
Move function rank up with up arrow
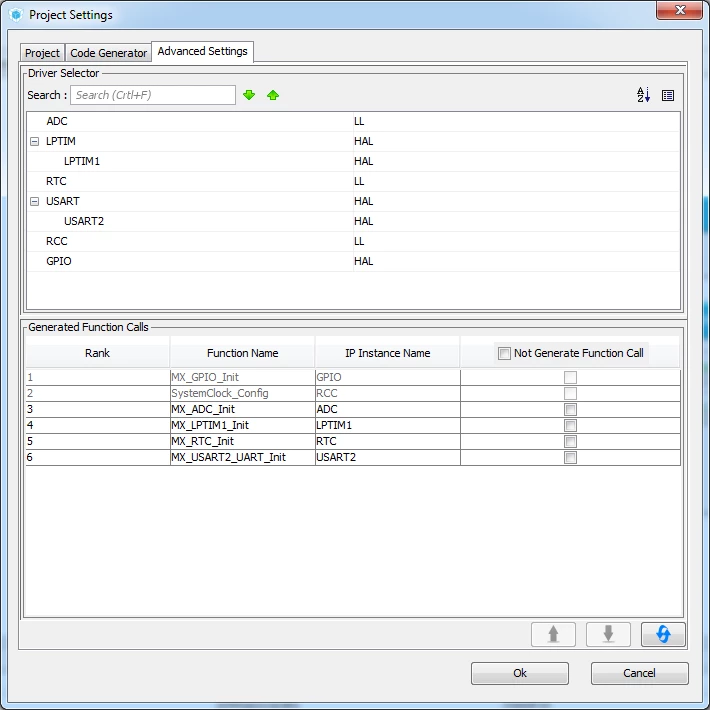pos(553,634)
